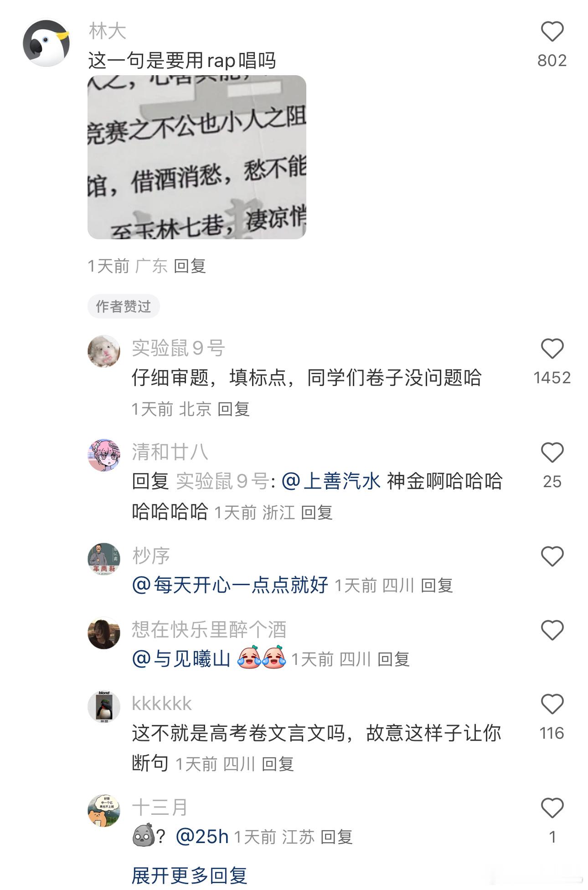Open the exam paper image thumbnail
Image resolution: width=588 pixels, height=890 pixels.
[197, 157]
